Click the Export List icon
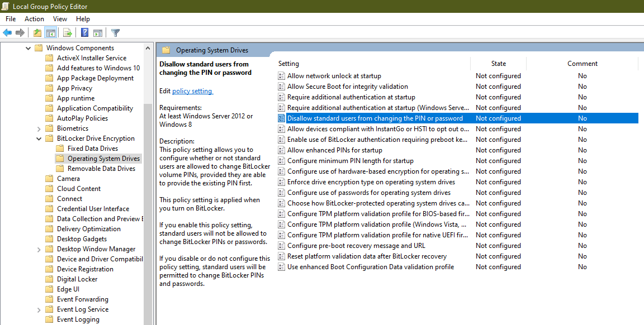The width and height of the screenshot is (644, 325). [68, 32]
